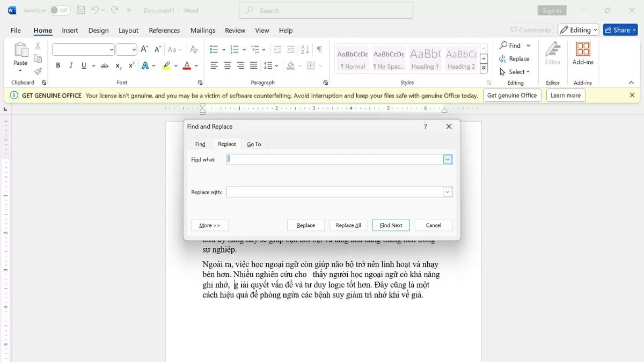The image size is (644, 362).
Task: Click the Italic formatting icon
Action: tap(71, 65)
